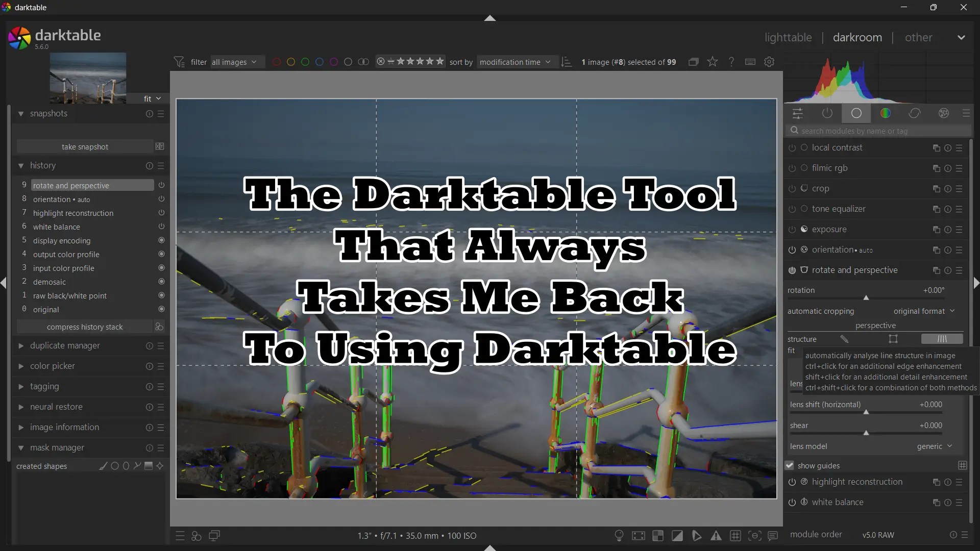The height and width of the screenshot is (551, 980).
Task: Click the star overlays icon
Action: pos(713,62)
